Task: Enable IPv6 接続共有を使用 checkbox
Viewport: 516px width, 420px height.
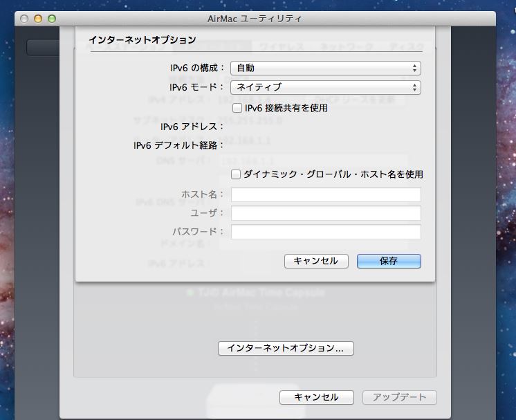Action: coord(237,108)
